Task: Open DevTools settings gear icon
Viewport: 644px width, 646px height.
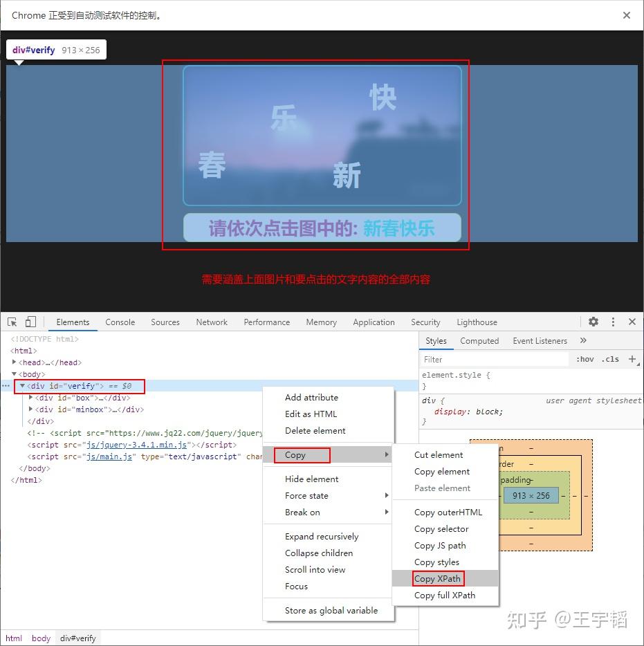Action: [x=593, y=322]
